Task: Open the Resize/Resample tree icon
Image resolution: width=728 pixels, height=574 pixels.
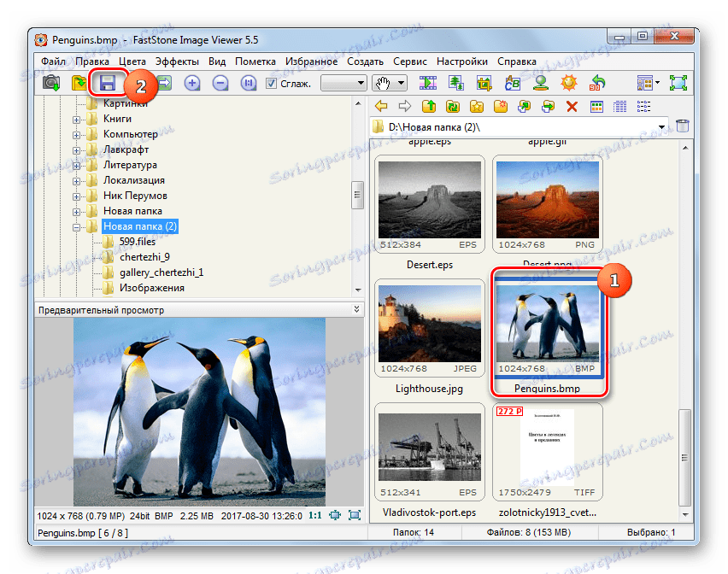Action: (x=456, y=83)
